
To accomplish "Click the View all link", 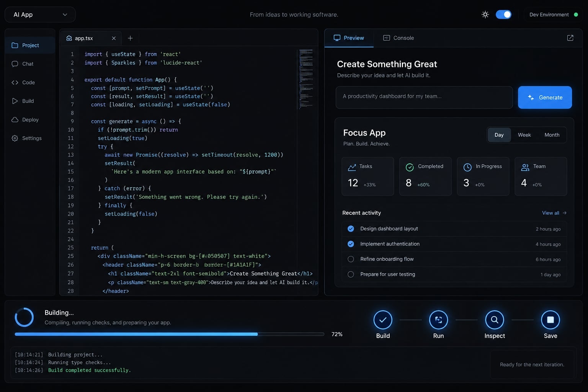I will (554, 213).
